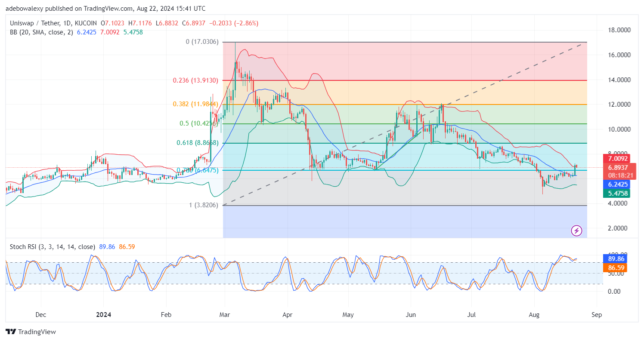
Task: Click the Aug label on the time axis
Action: (x=534, y=314)
